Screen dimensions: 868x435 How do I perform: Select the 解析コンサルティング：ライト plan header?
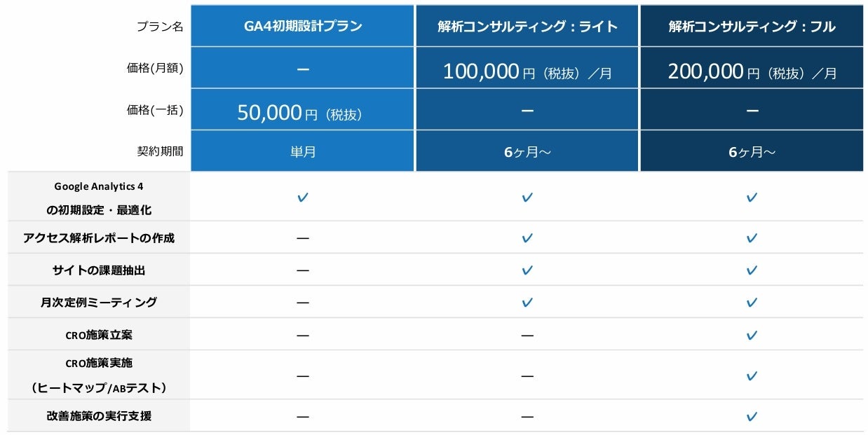click(x=527, y=27)
